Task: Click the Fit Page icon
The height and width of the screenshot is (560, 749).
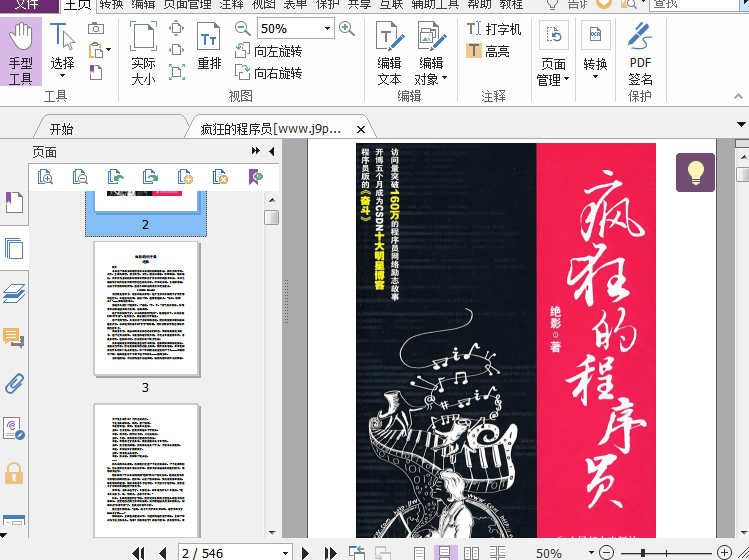Action: [176, 28]
